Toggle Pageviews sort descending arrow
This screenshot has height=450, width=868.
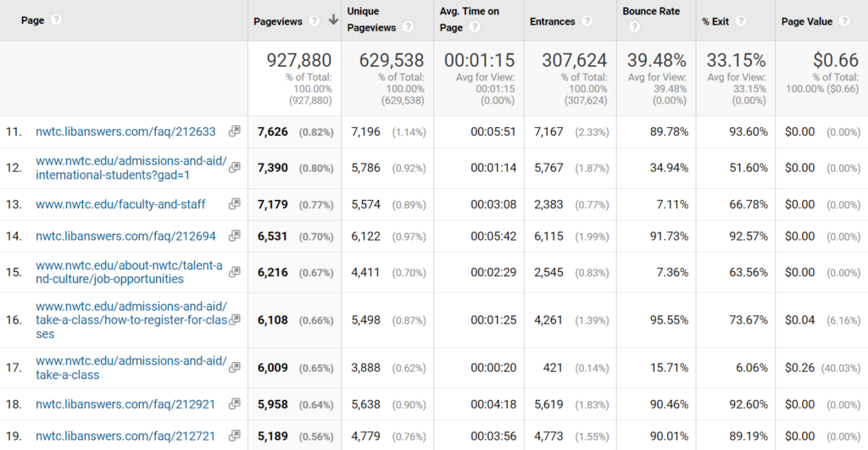[333, 21]
